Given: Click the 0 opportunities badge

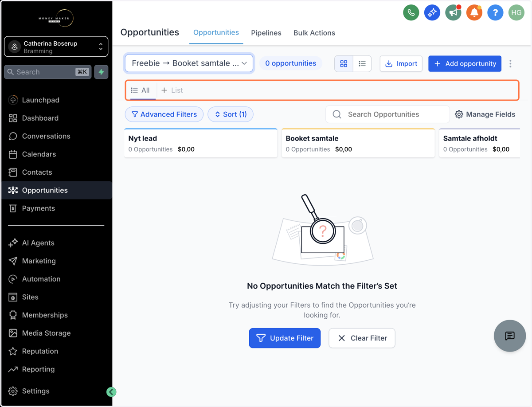Looking at the screenshot, I should coord(291,63).
